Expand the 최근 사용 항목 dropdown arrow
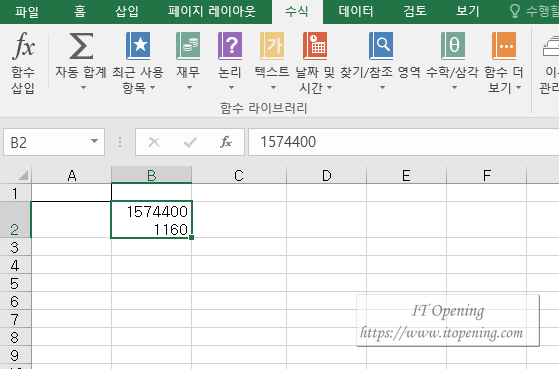 click(153, 87)
